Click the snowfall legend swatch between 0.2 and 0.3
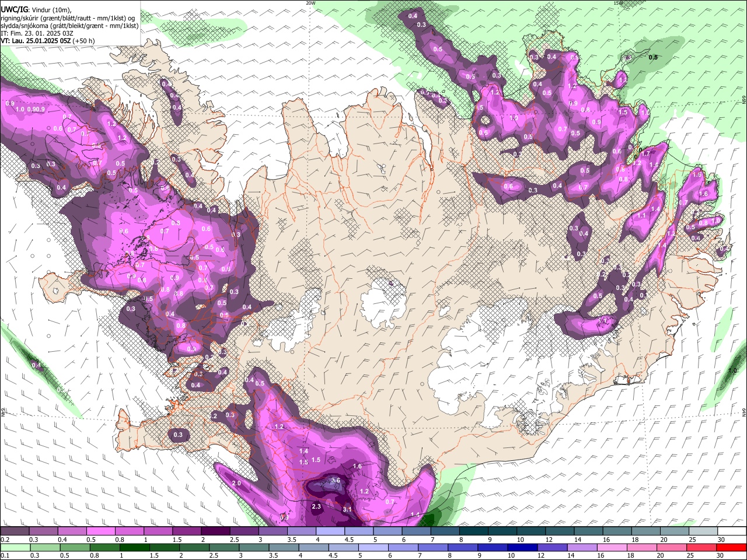Image resolution: width=747 pixels, height=560 pixels. pyautogui.click(x=15, y=531)
